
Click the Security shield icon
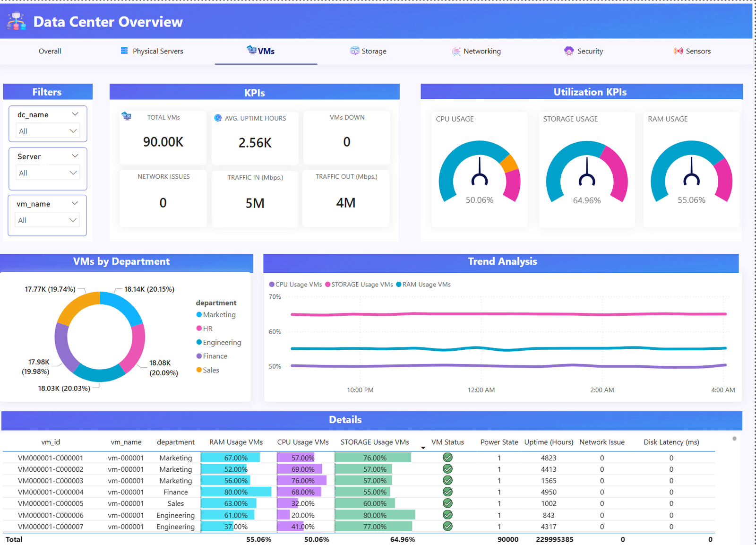point(568,51)
